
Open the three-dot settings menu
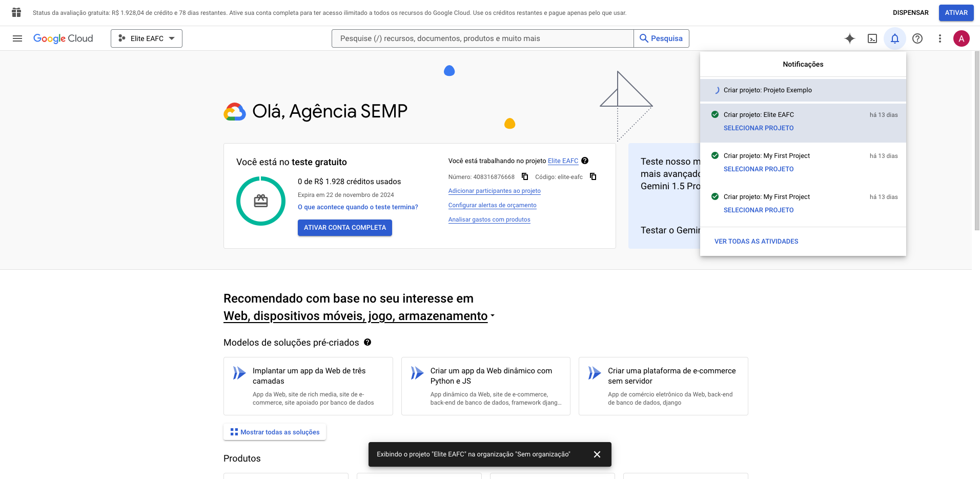(940, 38)
